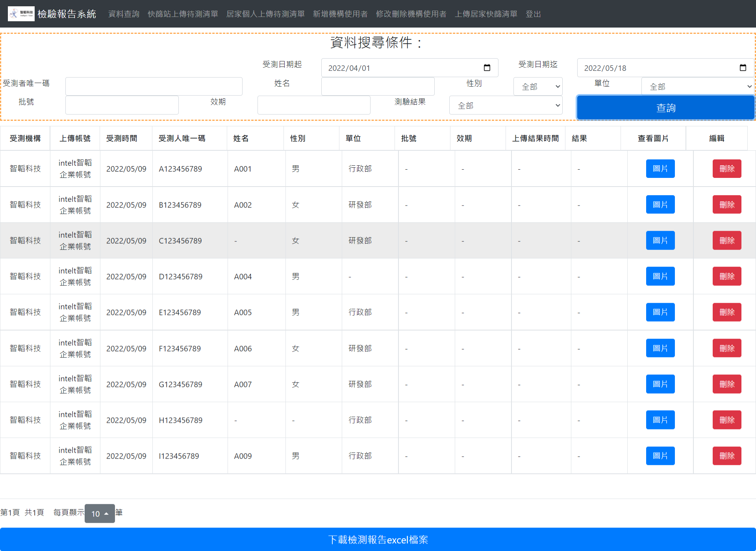View 圖片 for row B123456789
Screen dimensions: 756x551
[660, 205]
